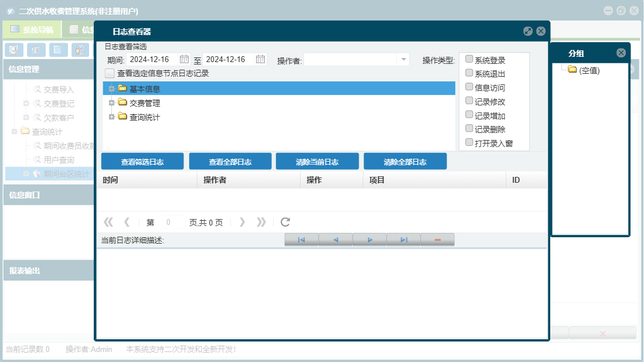Image resolution: width=644 pixels, height=362 pixels.
Task: Close the 日志查看器 dialog
Action: coord(541,31)
